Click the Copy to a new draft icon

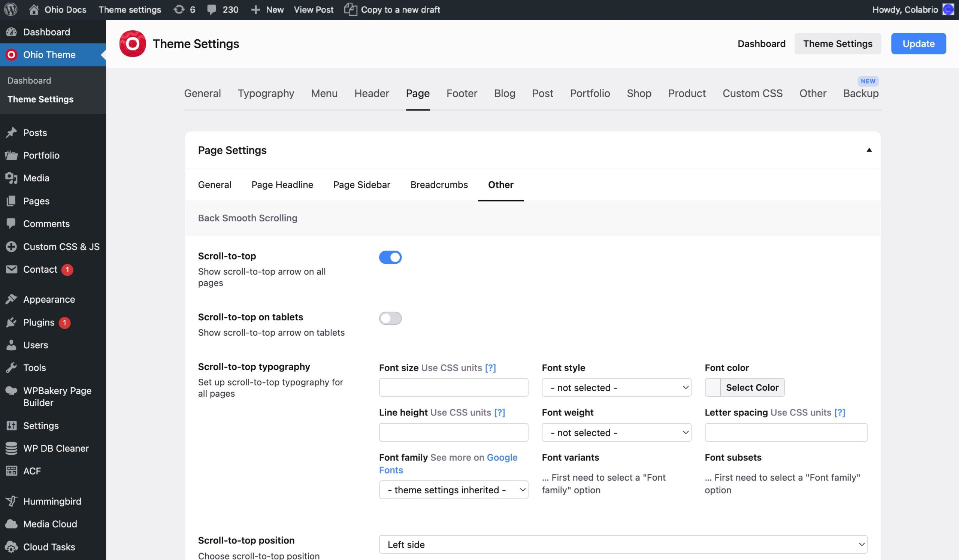351,9
